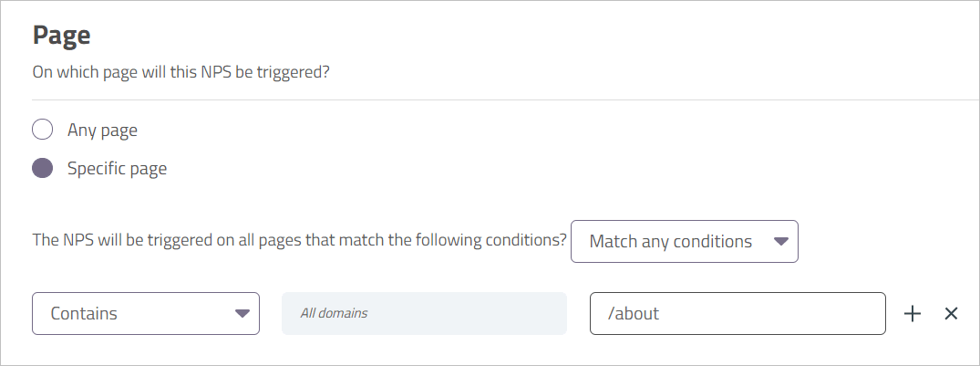Select the Specific page radio button

click(x=42, y=168)
